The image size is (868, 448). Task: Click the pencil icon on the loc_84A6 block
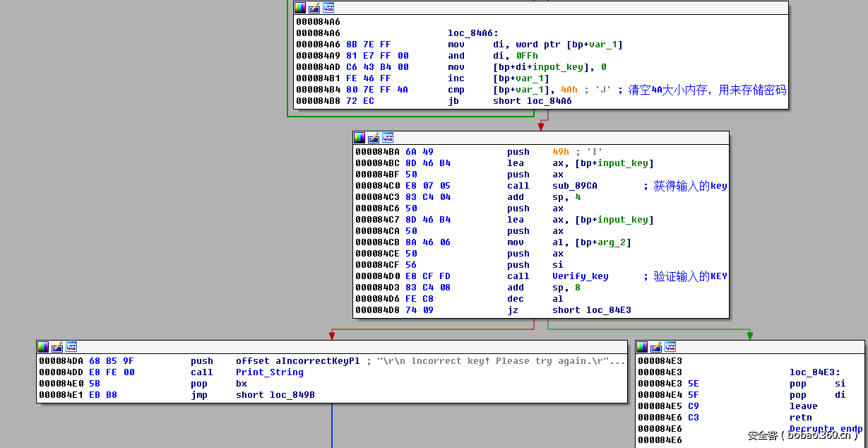pyautogui.click(x=314, y=8)
